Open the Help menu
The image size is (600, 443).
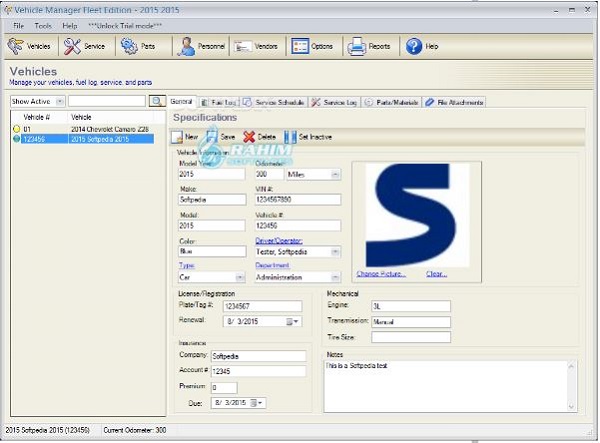[70, 26]
